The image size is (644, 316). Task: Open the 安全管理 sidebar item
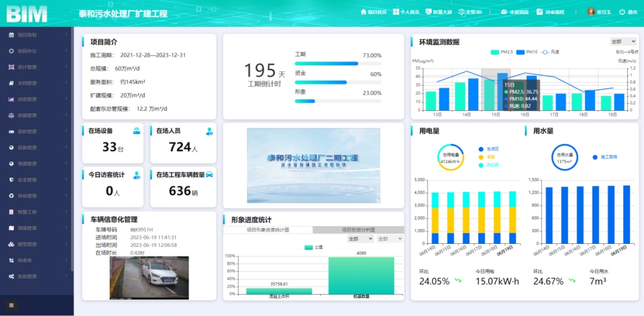[x=36, y=180]
